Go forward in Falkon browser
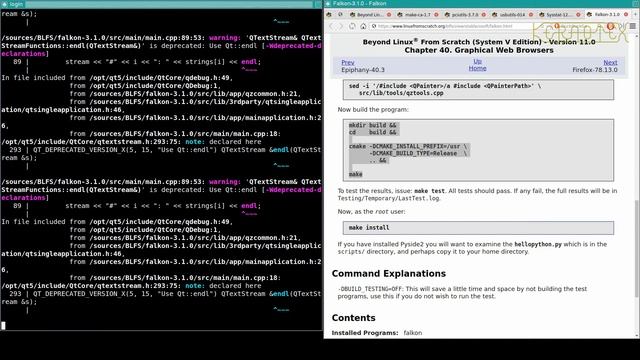 tap(341, 26)
